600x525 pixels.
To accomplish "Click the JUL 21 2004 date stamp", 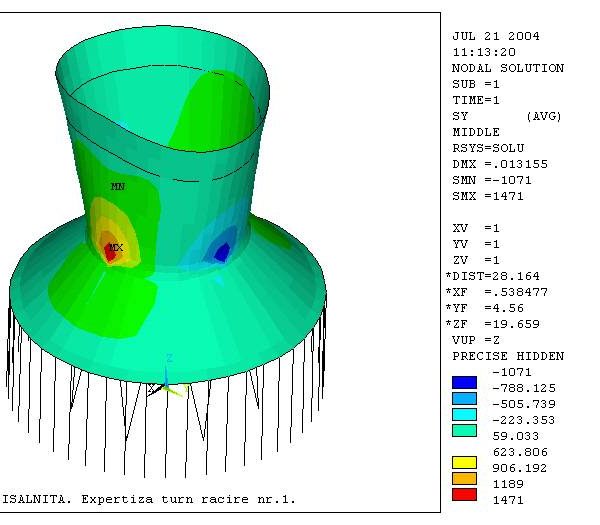I will (496, 36).
